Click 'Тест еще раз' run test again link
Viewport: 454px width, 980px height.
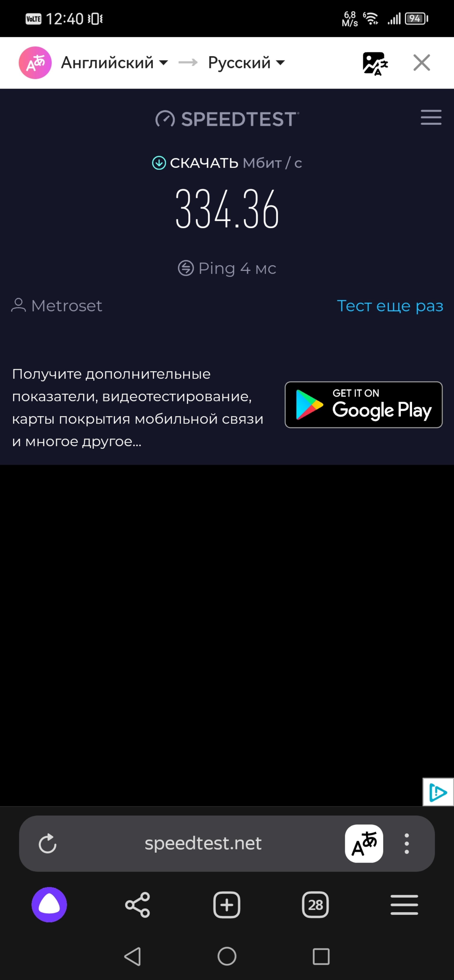(390, 305)
